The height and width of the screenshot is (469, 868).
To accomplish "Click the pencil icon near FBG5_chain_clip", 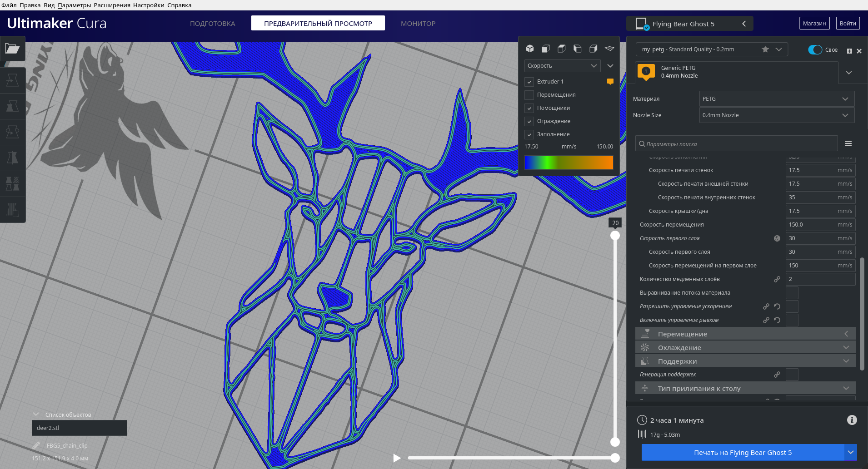I will 36,445.
